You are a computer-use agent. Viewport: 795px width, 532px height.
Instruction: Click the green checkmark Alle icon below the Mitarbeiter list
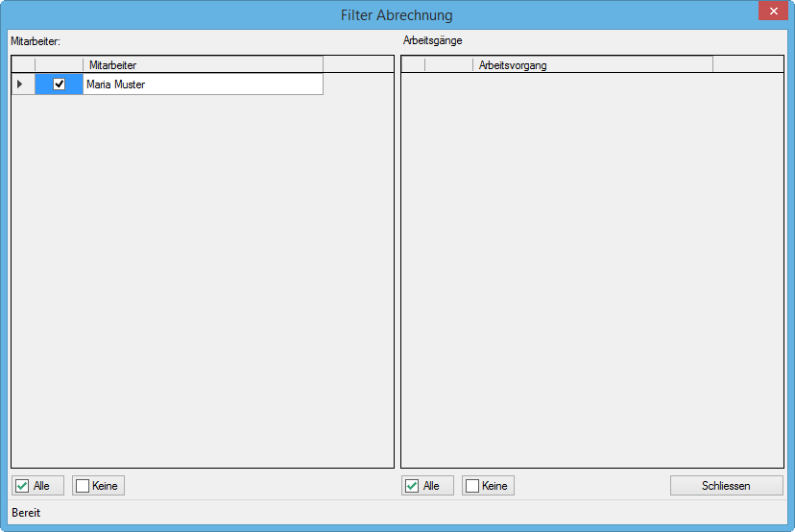click(x=23, y=486)
